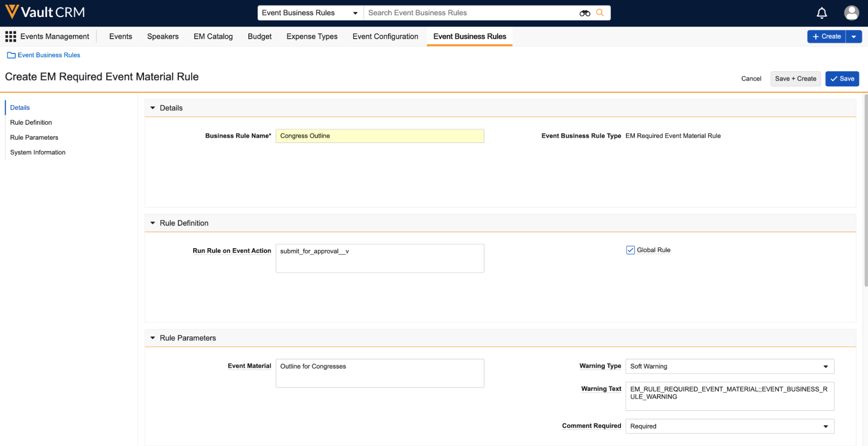Switch to the Speakers tab

[163, 37]
